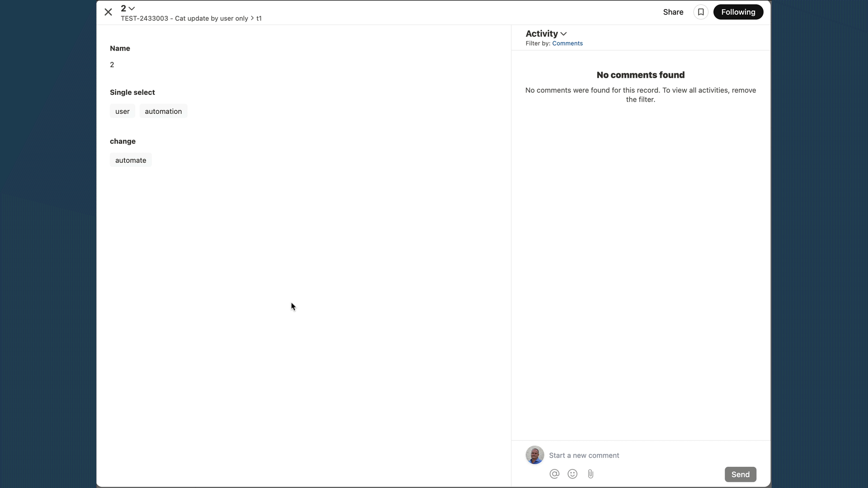The height and width of the screenshot is (488, 868).
Task: Click the Following button
Action: click(x=738, y=12)
